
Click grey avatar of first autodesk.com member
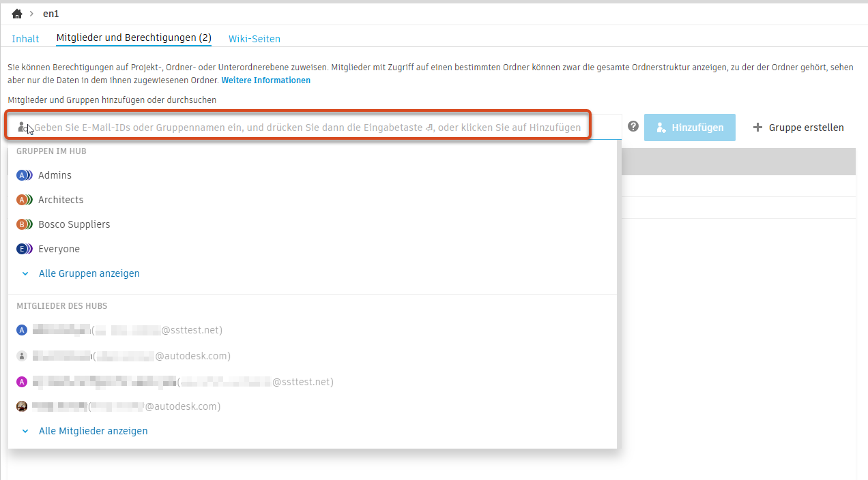pyautogui.click(x=22, y=356)
